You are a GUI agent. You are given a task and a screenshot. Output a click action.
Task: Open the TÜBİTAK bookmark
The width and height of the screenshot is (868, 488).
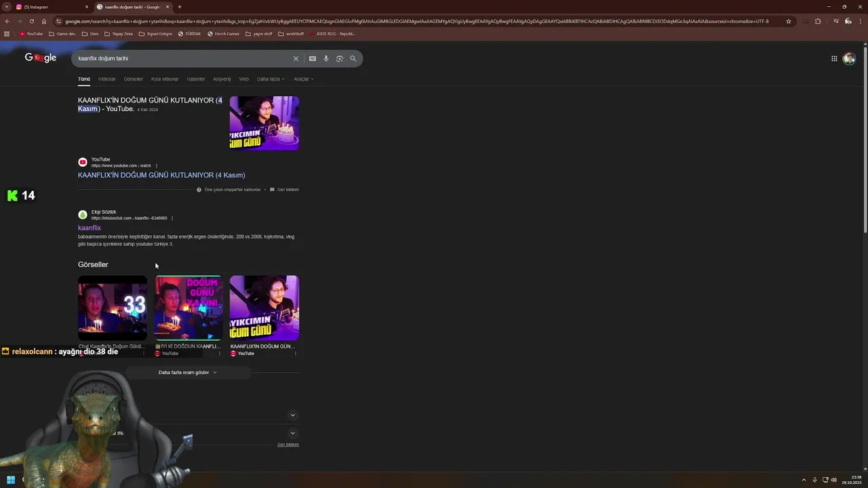click(x=190, y=33)
